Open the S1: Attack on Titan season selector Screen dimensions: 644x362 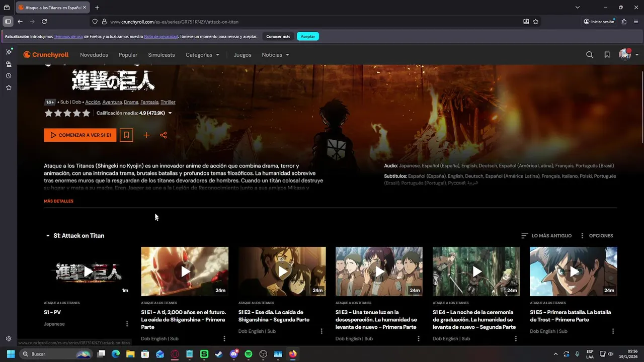pyautogui.click(x=75, y=236)
